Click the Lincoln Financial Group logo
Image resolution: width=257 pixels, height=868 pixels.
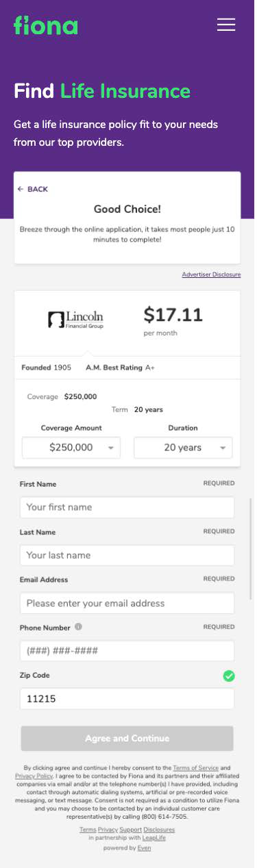point(75,319)
